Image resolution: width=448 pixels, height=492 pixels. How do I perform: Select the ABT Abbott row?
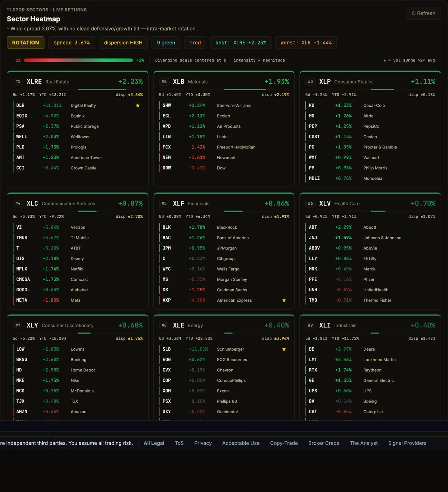370,228
